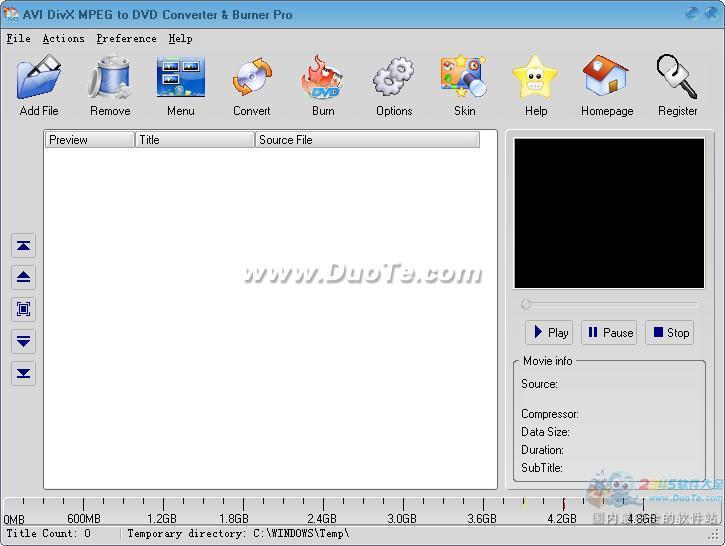Image resolution: width=725 pixels, height=546 pixels.
Task: Move selected title to bottom
Action: coord(24,373)
